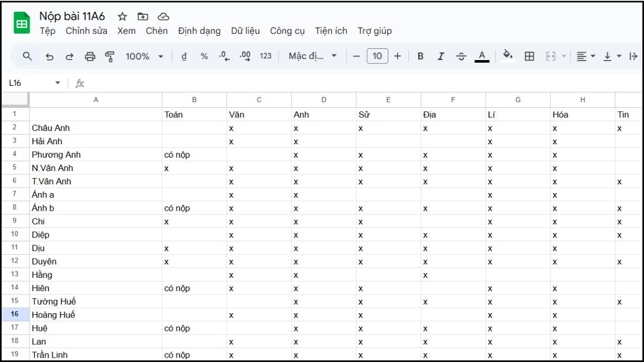Select the column B header

[194, 99]
